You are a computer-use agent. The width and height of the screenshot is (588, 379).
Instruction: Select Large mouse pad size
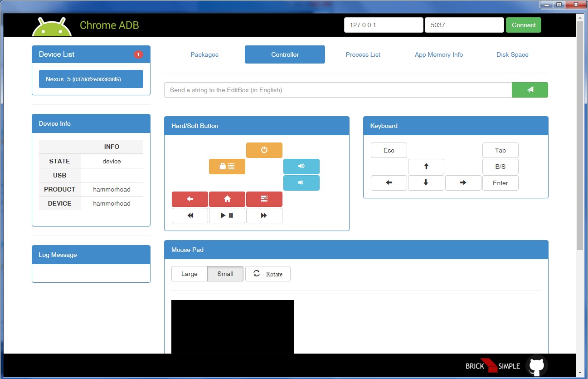[x=190, y=274]
